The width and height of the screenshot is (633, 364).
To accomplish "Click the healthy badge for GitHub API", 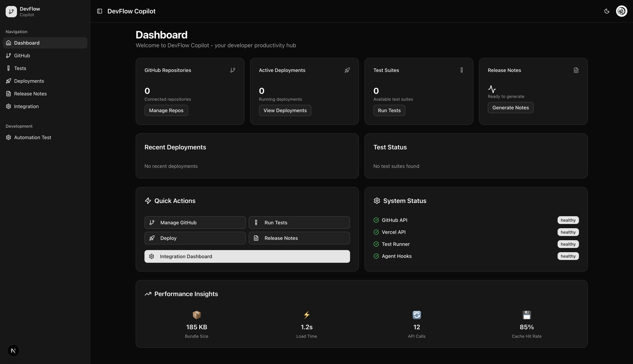I will click(x=568, y=220).
